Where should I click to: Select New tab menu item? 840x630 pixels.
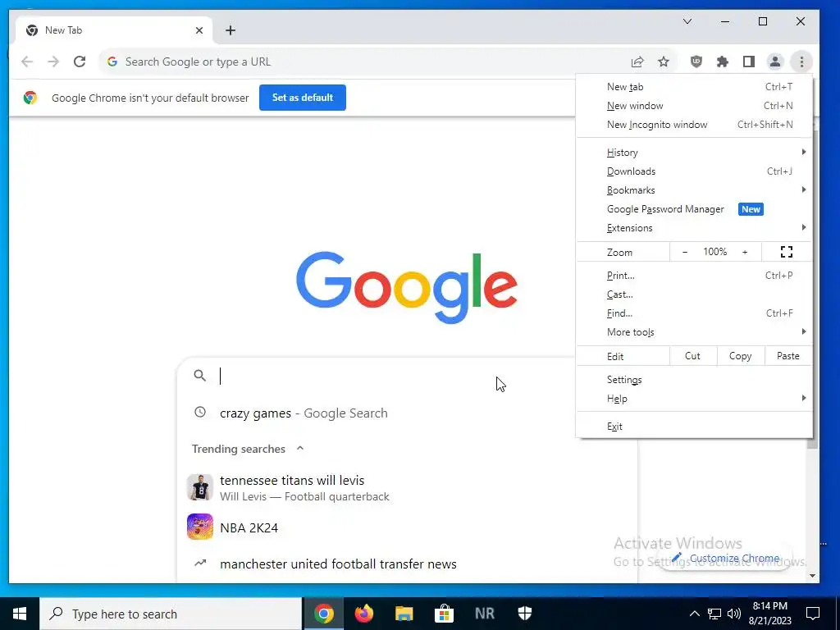(x=694, y=87)
